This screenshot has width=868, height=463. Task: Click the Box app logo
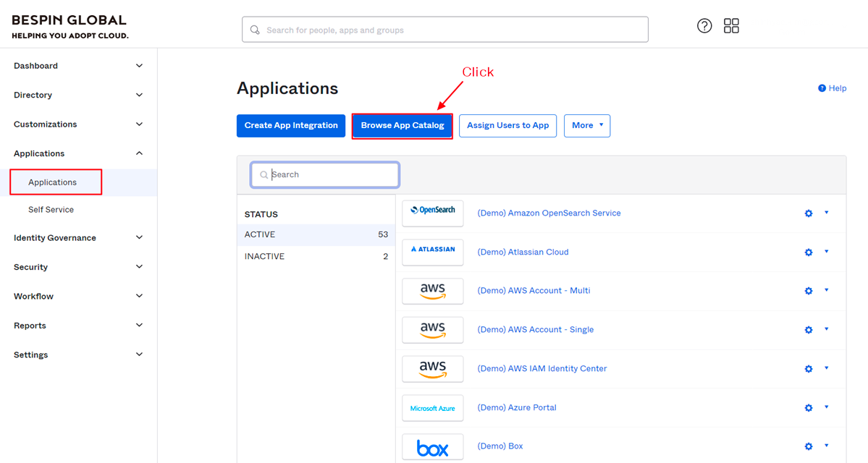coord(433,446)
